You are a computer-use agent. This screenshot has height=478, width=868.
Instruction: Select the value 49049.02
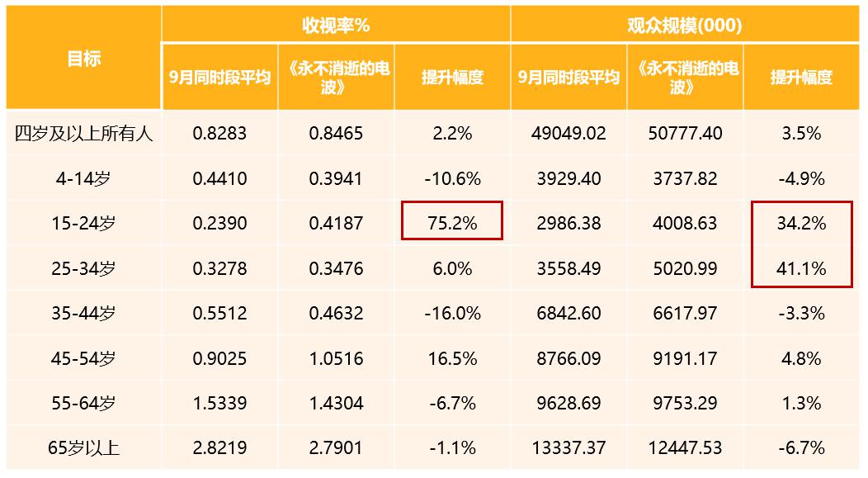tap(568, 133)
